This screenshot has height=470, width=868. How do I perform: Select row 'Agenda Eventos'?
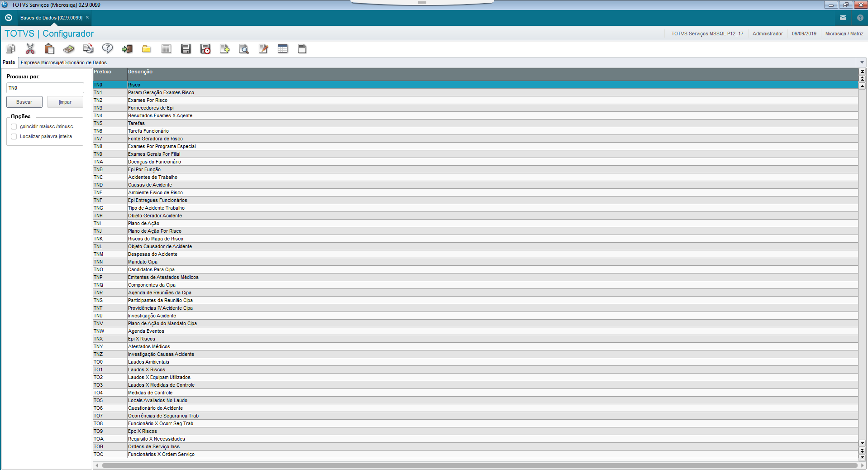[476, 331]
